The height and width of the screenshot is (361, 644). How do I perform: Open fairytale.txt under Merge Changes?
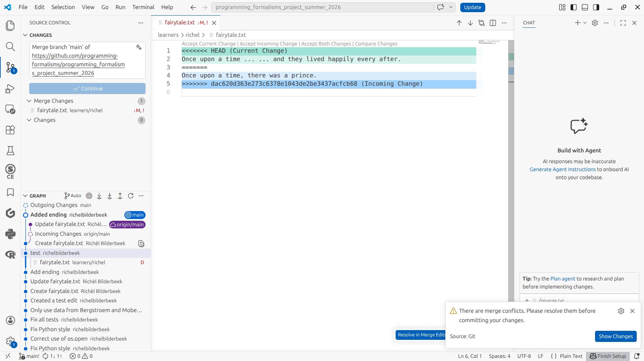[x=86, y=110]
